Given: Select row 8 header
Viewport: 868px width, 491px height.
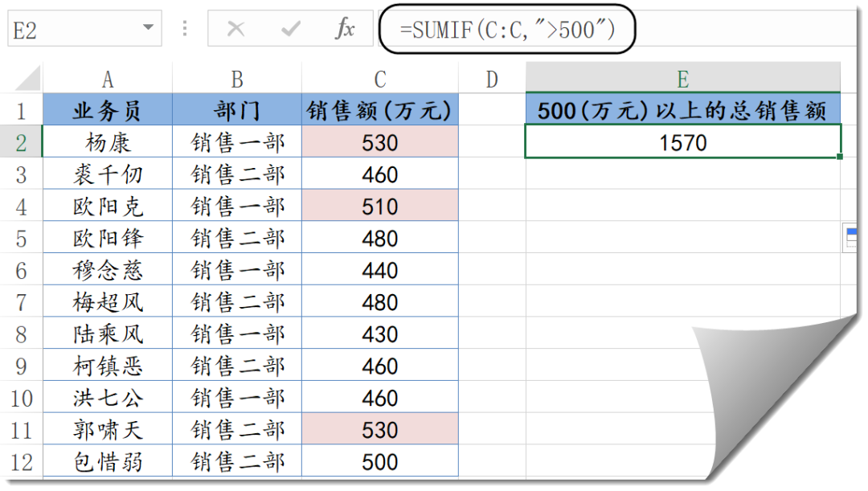Looking at the screenshot, I should click(21, 333).
